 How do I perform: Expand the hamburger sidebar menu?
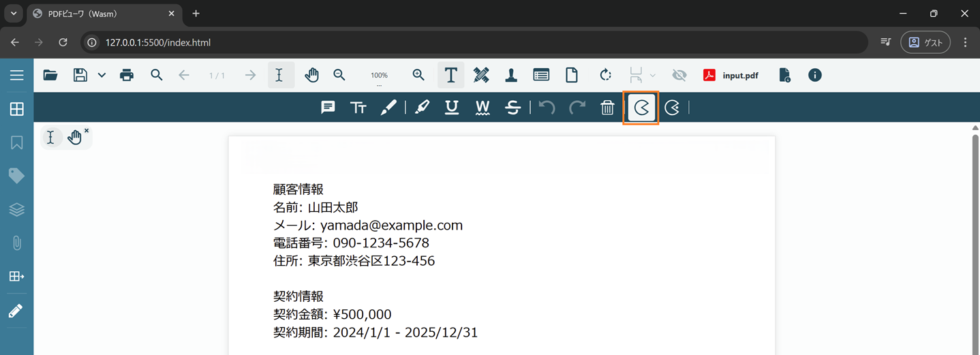(16, 75)
